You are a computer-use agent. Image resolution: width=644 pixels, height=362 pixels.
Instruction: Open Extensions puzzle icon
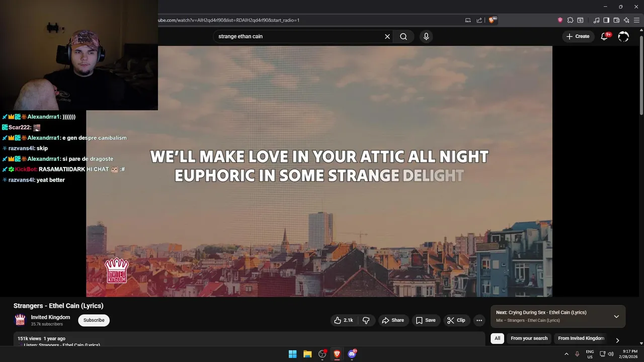click(570, 20)
